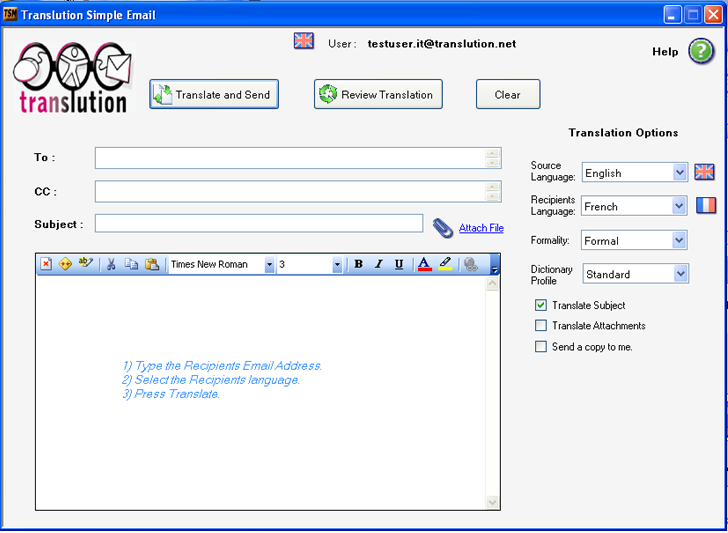Viewport: 728px width, 533px height.
Task: Enable Send a copy to me checkbox
Action: (x=540, y=346)
